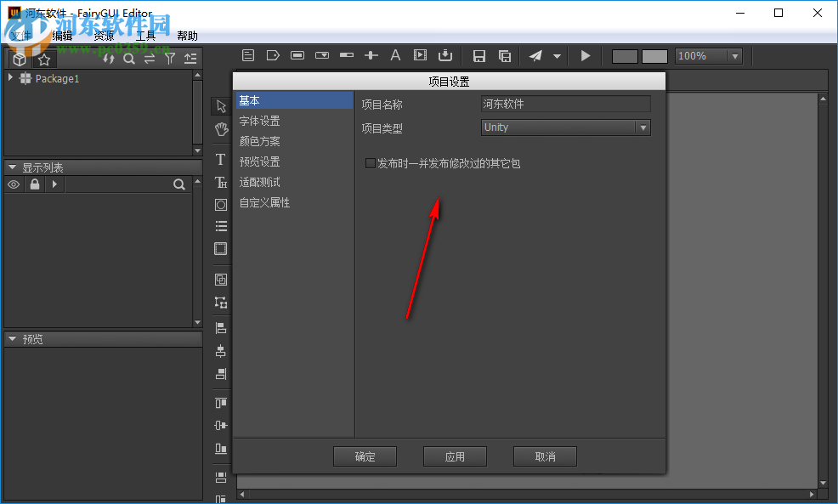
Task: Start test play with the Play icon
Action: 585,55
